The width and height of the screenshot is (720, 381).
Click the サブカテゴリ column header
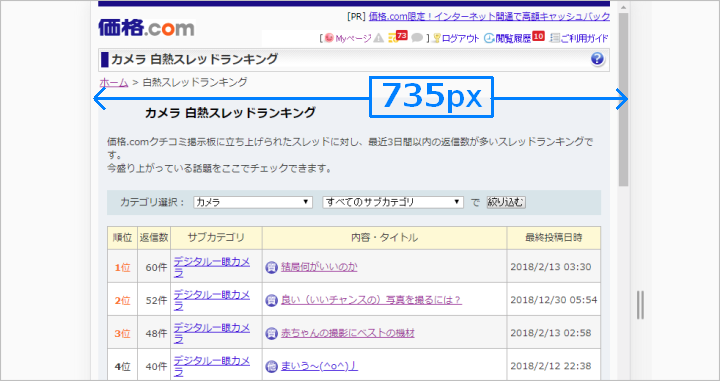(x=216, y=238)
